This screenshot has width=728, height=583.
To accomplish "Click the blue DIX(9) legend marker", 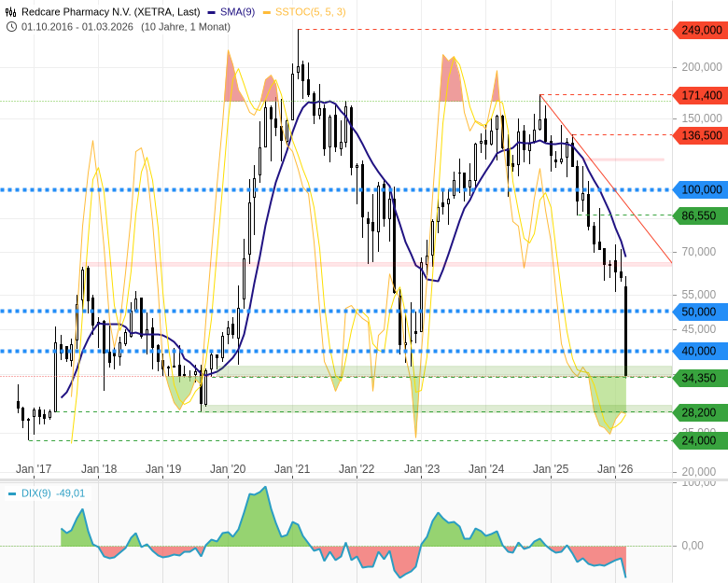I will coord(12,493).
